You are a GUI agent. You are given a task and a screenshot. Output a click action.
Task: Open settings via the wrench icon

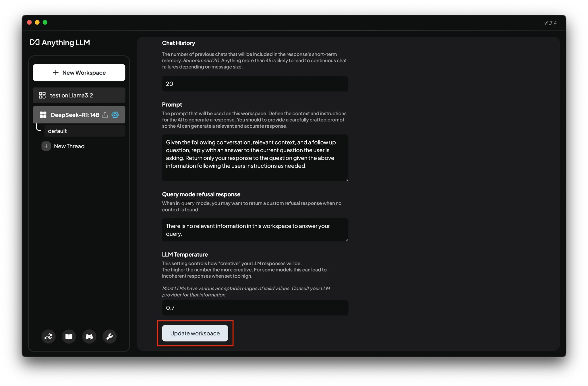[110, 336]
